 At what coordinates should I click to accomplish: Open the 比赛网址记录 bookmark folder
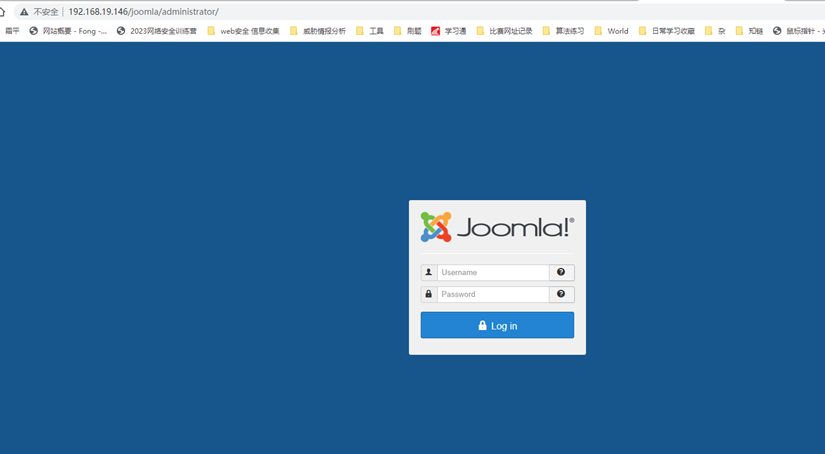pyautogui.click(x=504, y=31)
